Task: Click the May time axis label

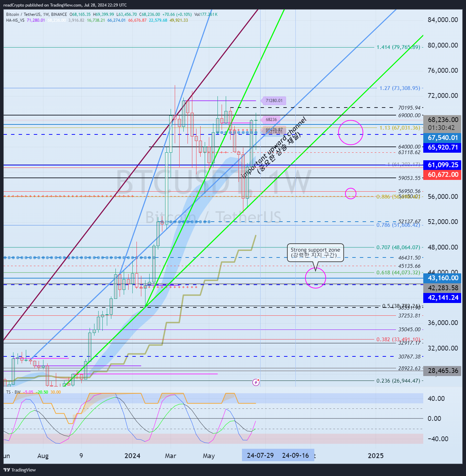Action: pos(209,456)
